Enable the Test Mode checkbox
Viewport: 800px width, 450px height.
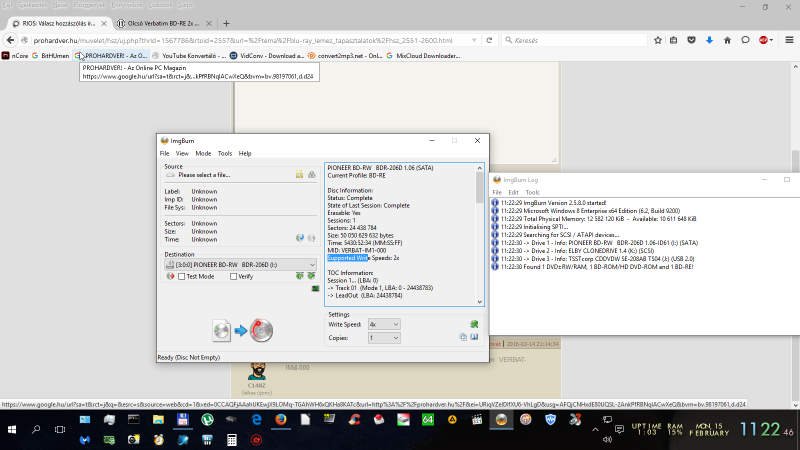point(182,277)
